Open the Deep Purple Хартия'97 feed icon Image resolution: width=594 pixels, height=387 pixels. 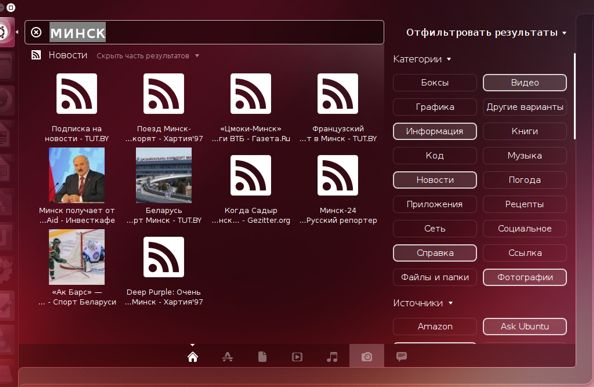pos(164,257)
